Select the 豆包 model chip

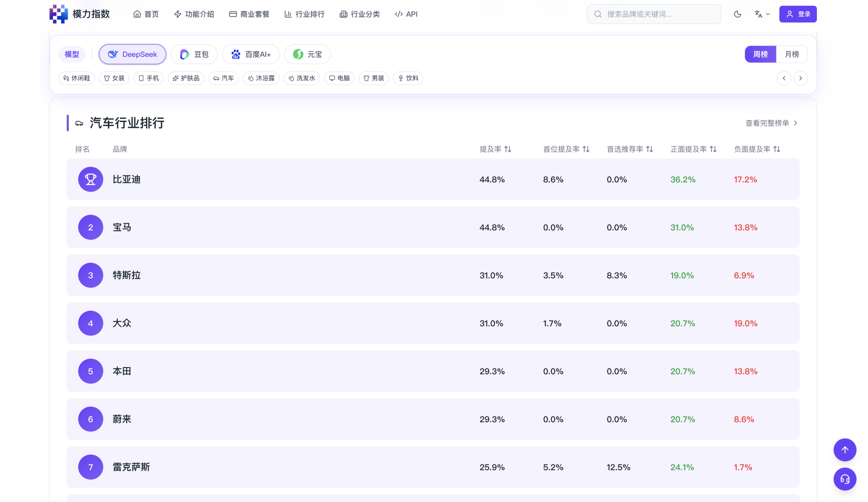[194, 54]
